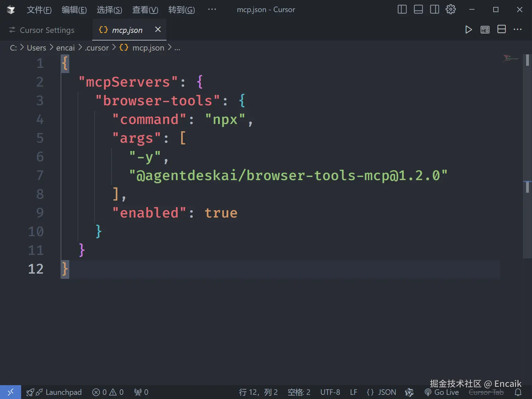The image size is (532, 399).
Task: Click the "@agentdeskai/browser-tools-mcp@1.2.0" string
Action: [288, 175]
